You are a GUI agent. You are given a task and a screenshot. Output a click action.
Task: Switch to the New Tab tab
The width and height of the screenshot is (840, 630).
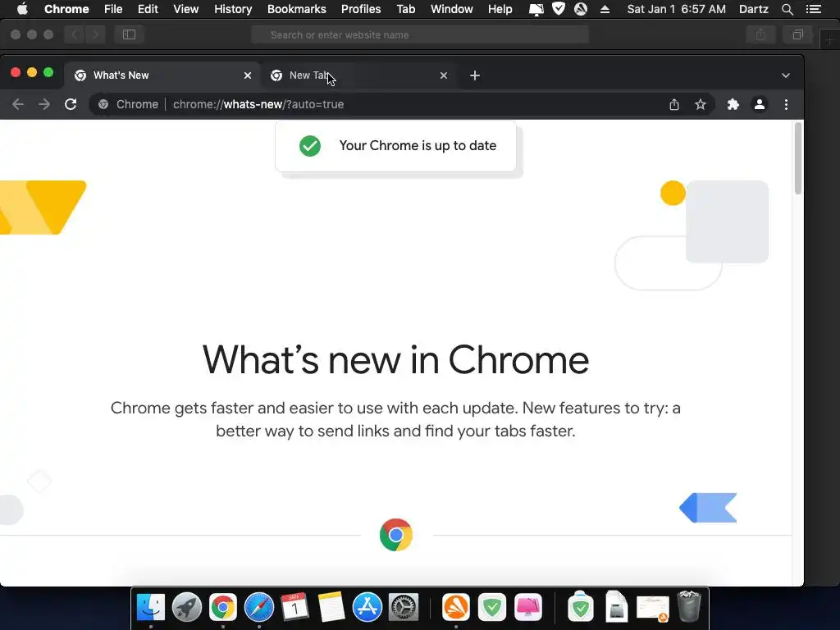(358, 75)
